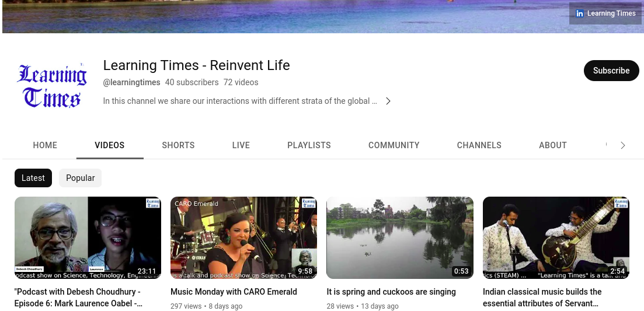This screenshot has width=644, height=311.
Task: Open the channel description text
Action: tap(240, 101)
